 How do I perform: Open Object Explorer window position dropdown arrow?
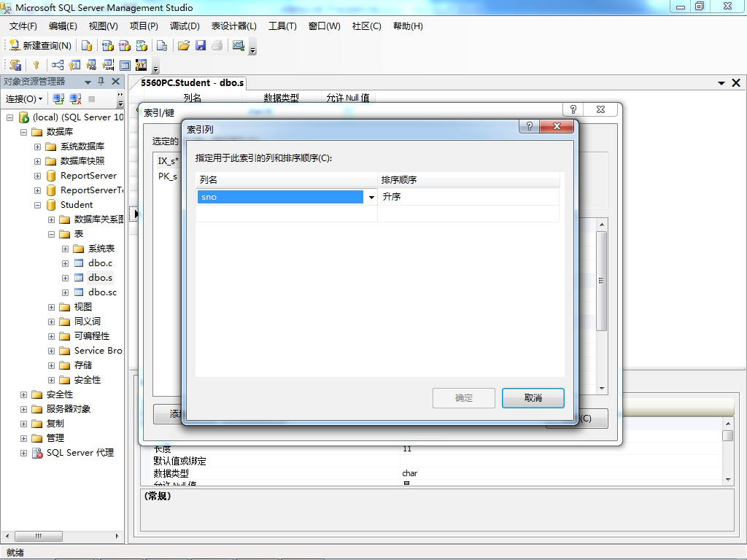coord(88,82)
